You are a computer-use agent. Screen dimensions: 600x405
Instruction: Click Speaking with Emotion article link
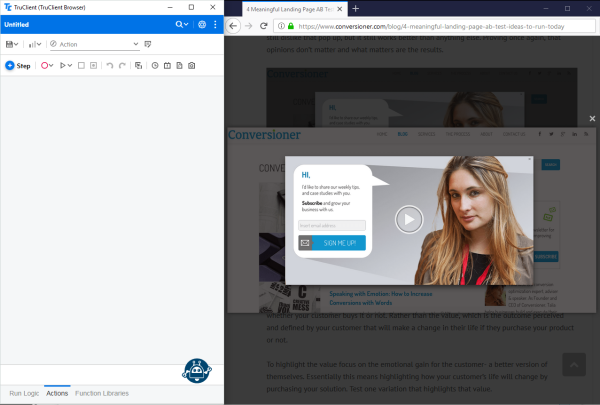tap(381, 298)
